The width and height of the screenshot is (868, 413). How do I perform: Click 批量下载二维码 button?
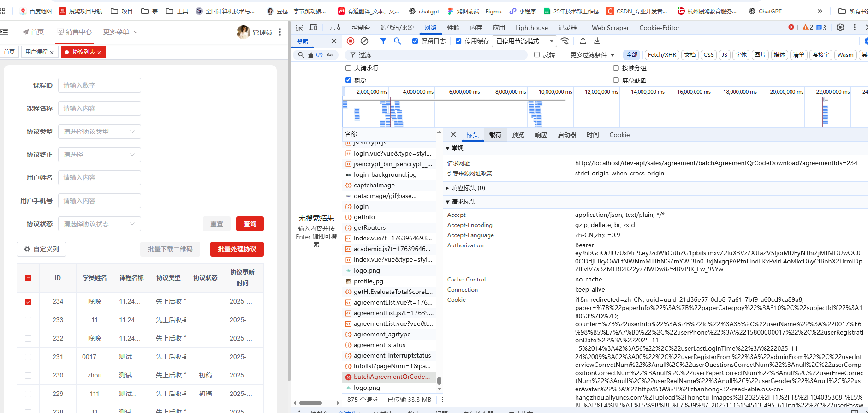coord(170,249)
